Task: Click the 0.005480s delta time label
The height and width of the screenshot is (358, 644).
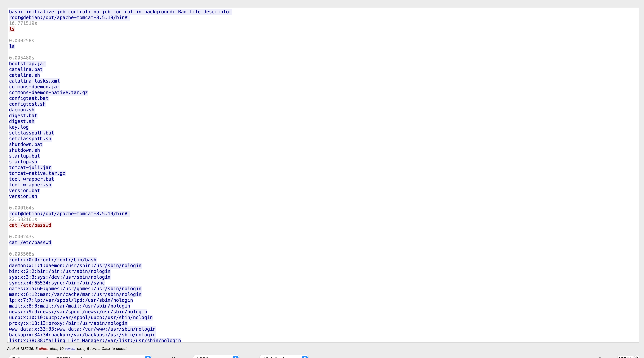Action: point(21,58)
